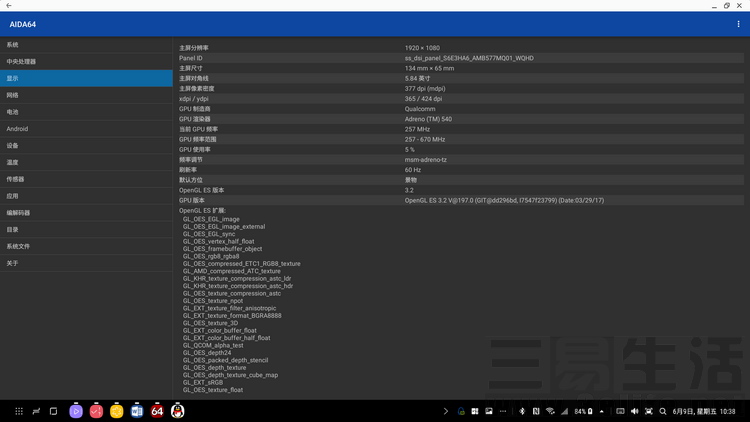Open the three-dot overflow menu in AIDA64
This screenshot has height=422, width=750.
pyautogui.click(x=738, y=24)
